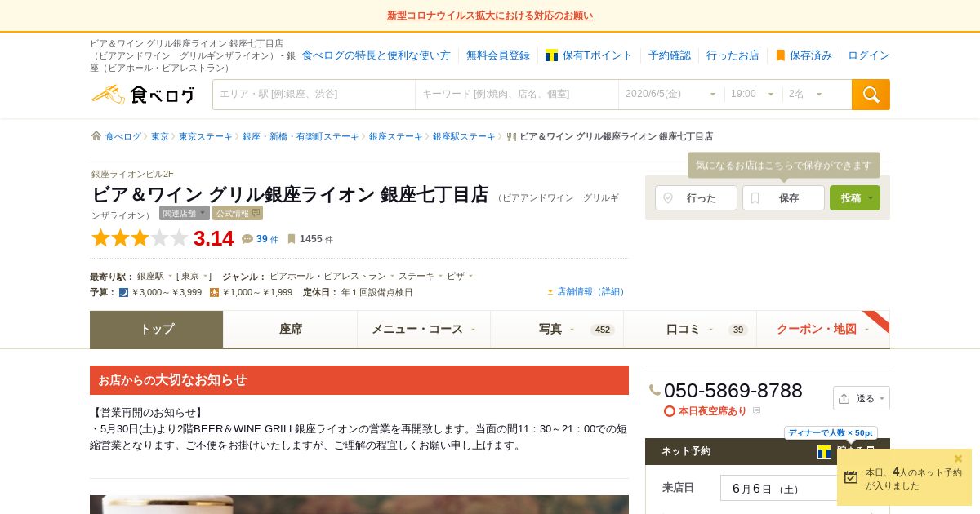Click 行ったお店 header link

[733, 55]
